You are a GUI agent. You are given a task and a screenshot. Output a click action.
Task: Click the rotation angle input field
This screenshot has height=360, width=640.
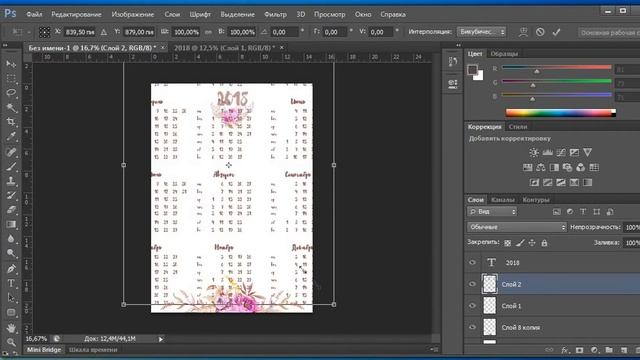[x=284, y=32]
